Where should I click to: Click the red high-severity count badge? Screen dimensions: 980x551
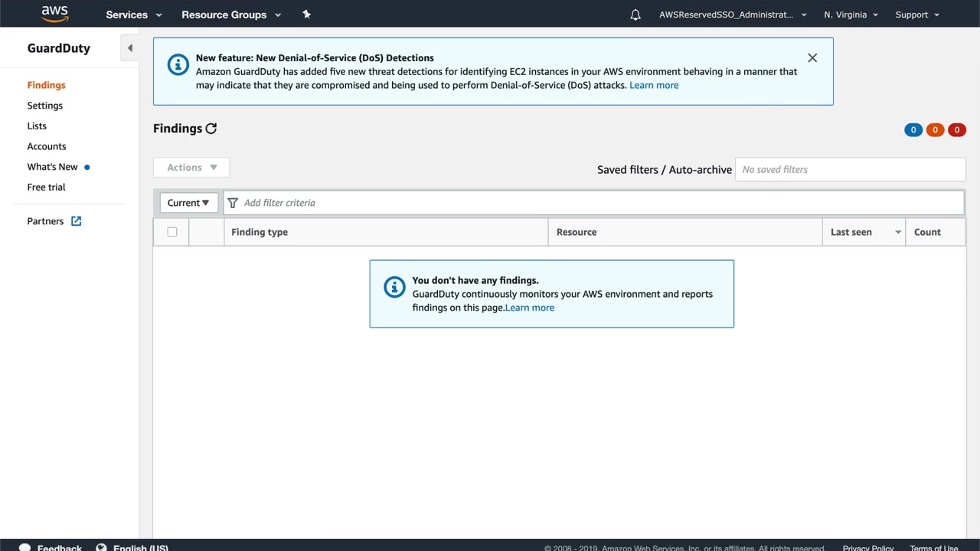956,130
